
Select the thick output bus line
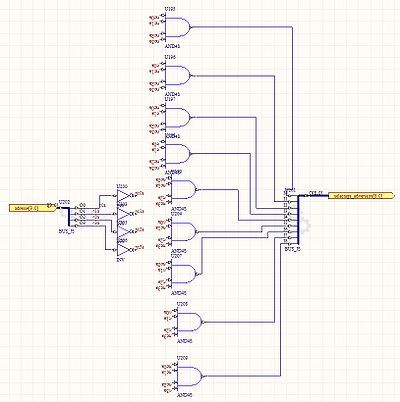(x=299, y=218)
